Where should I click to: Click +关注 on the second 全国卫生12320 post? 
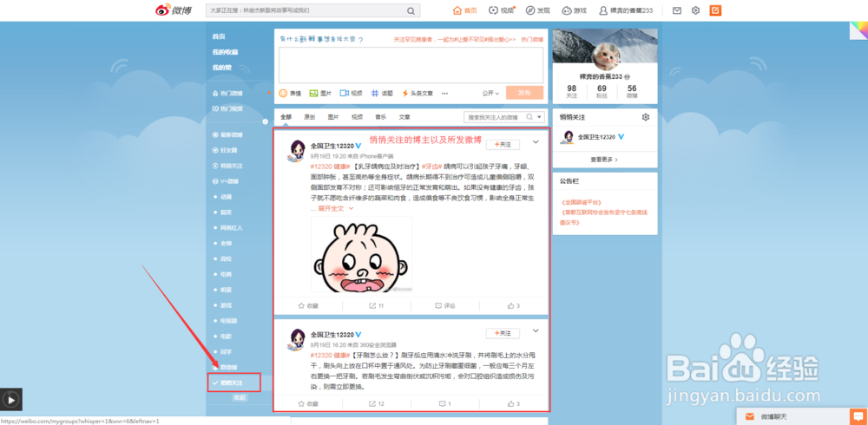[x=503, y=333]
